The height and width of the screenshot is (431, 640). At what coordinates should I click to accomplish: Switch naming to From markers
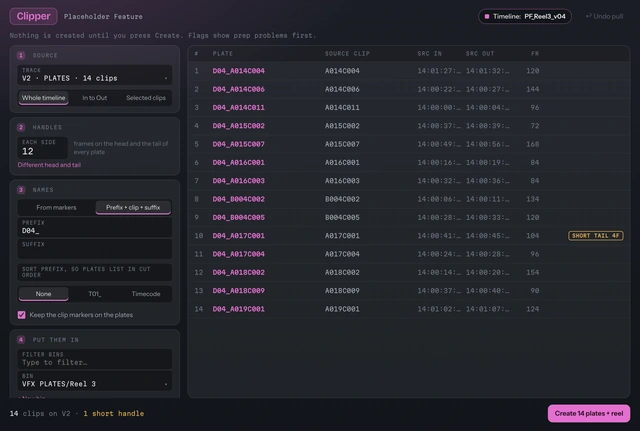(56, 207)
